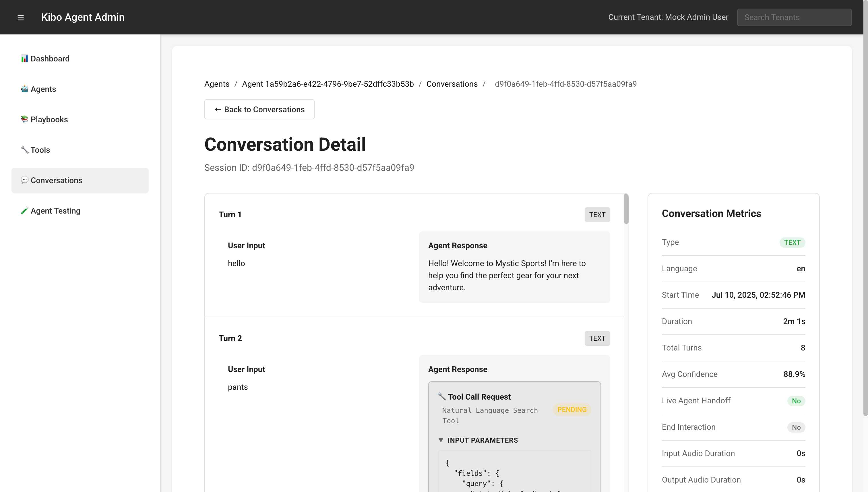The height and width of the screenshot is (492, 868).
Task: Click the Conversation Detail heading
Action: click(x=285, y=144)
